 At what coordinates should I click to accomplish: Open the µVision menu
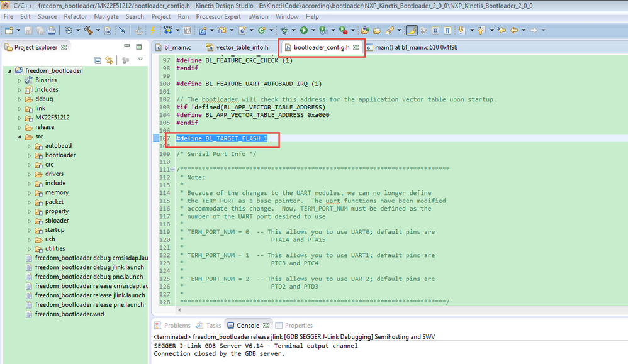click(258, 17)
